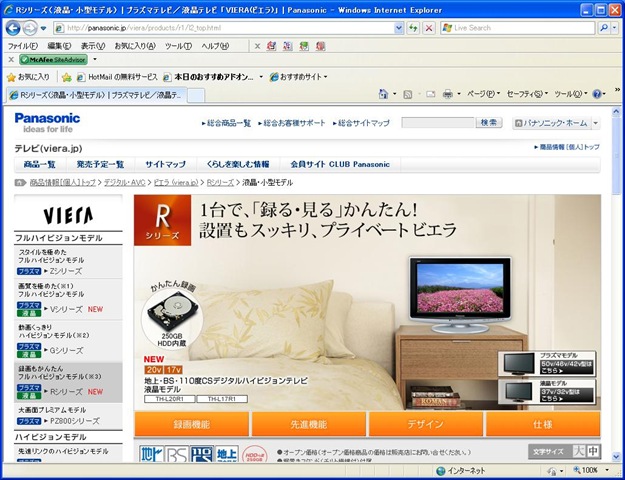The width and height of the screenshot is (625, 480).
Task: Click the McAfee SiteAdvisor button
Action: click(53, 60)
